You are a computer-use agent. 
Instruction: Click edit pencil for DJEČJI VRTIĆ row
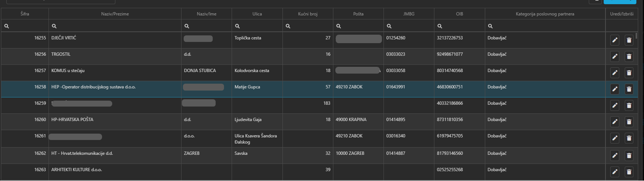tap(615, 40)
